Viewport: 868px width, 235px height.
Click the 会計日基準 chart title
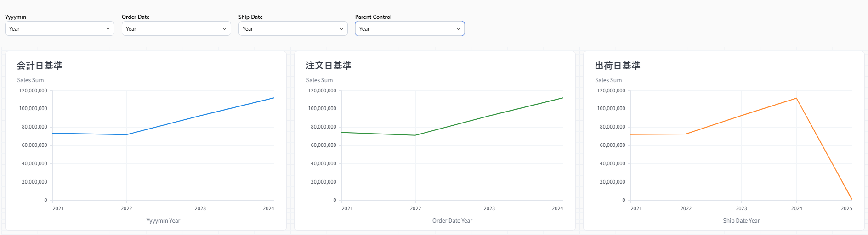40,66
